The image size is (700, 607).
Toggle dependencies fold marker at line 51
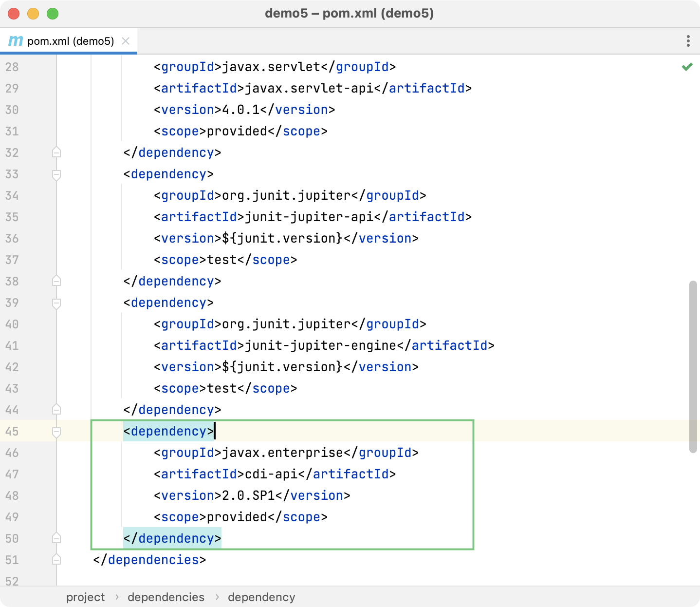click(56, 560)
